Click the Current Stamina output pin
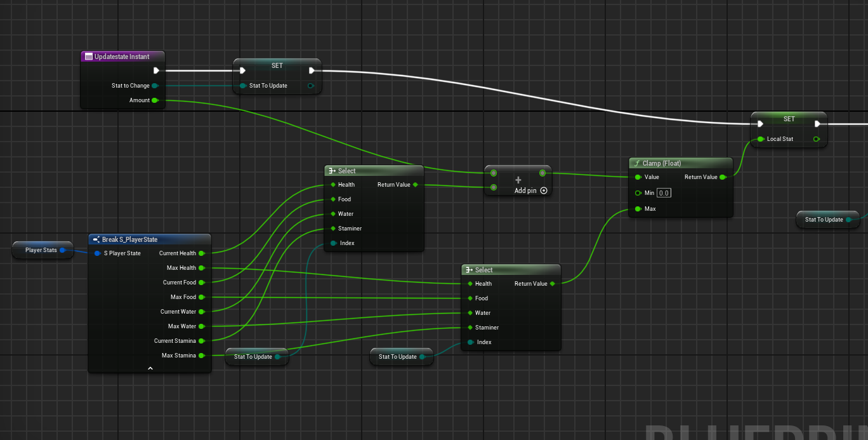 (202, 341)
